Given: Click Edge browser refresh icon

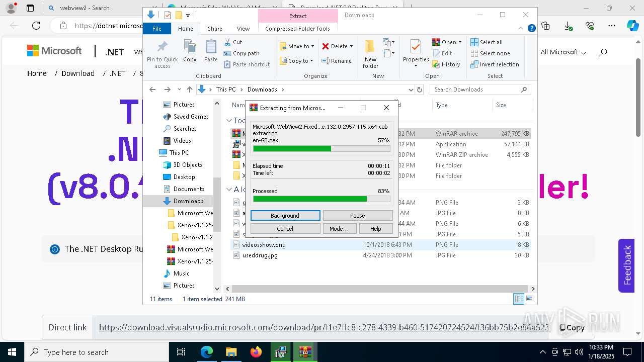Looking at the screenshot, I should click(x=36, y=26).
